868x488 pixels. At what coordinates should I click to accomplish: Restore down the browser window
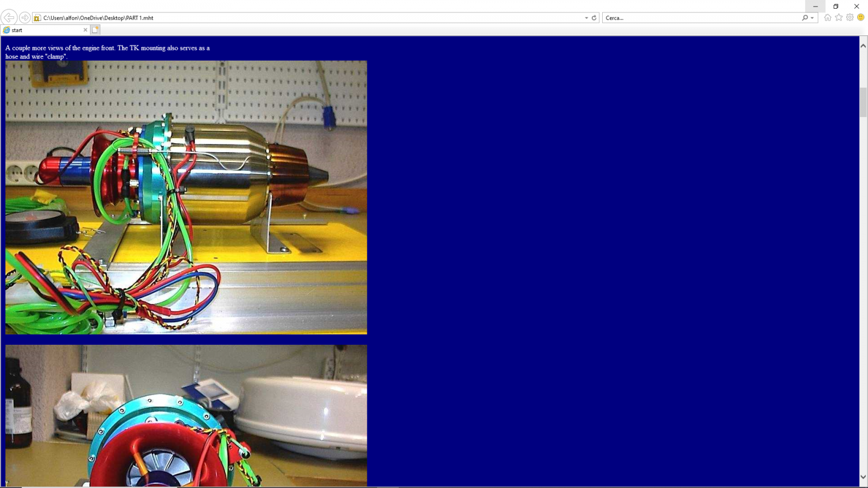[x=836, y=7]
